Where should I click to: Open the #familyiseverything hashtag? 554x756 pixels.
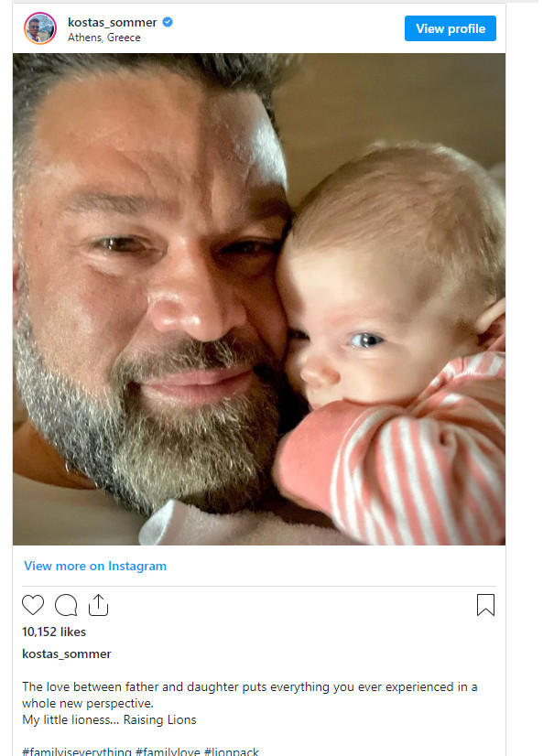click(77, 751)
